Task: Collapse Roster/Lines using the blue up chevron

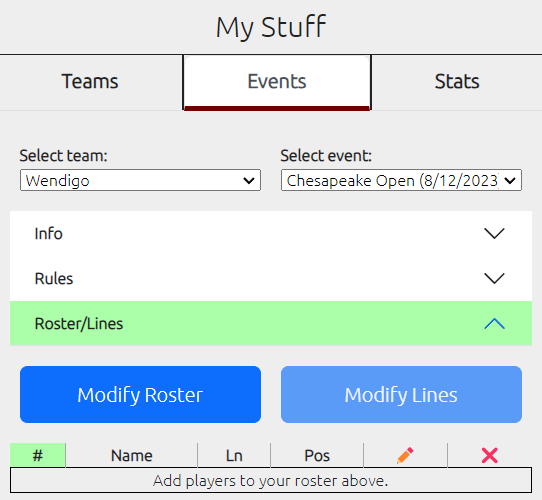Action: [494, 324]
